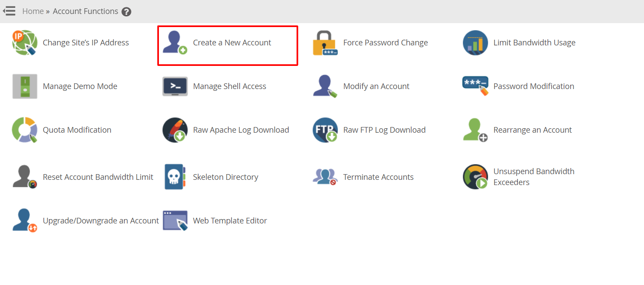Click the Terminate Accounts users icon
This screenshot has height=285, width=644.
[325, 177]
